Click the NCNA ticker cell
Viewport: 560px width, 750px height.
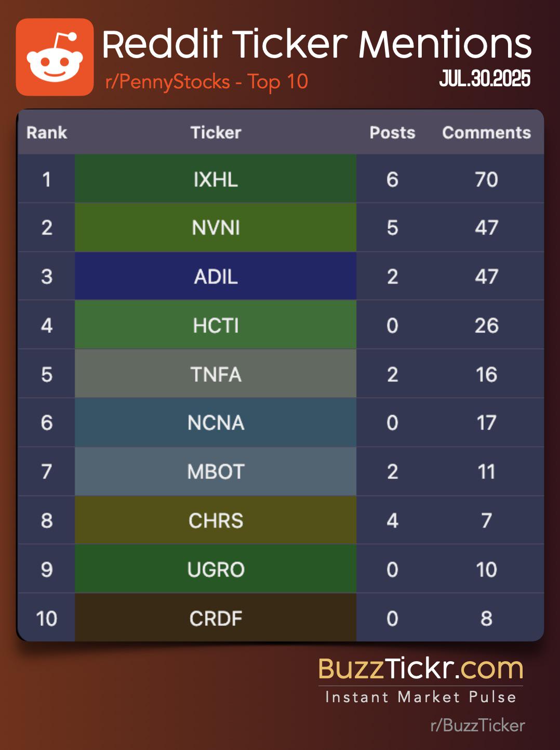(x=216, y=423)
